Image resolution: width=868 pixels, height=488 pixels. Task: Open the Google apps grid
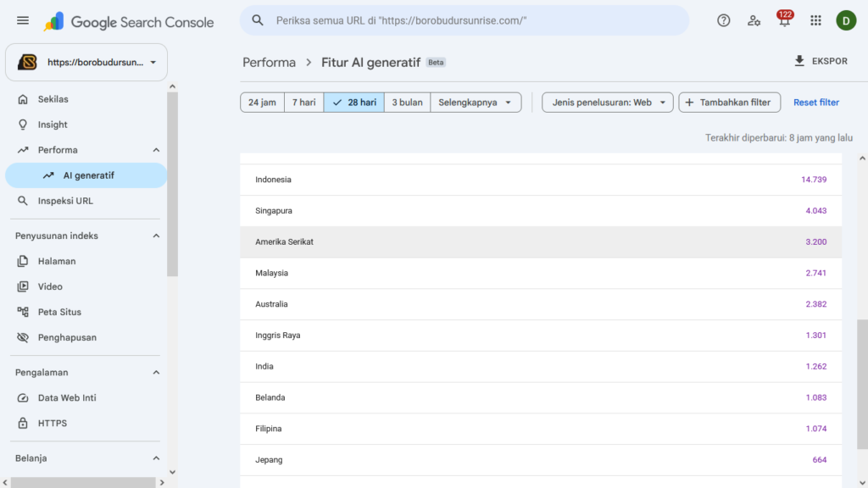(x=815, y=20)
